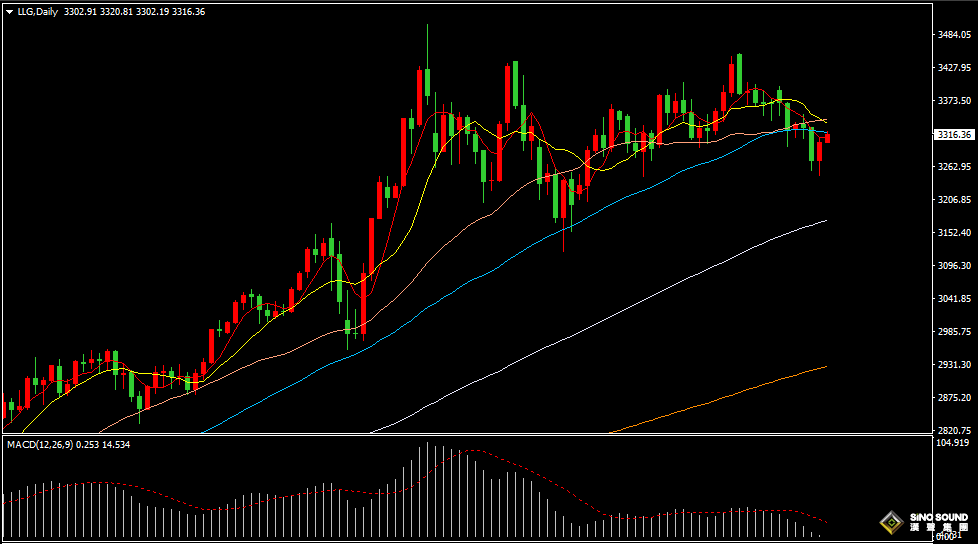This screenshot has width=978, height=544.
Task: Click the 2931.30 price axis label
Action: point(954,365)
